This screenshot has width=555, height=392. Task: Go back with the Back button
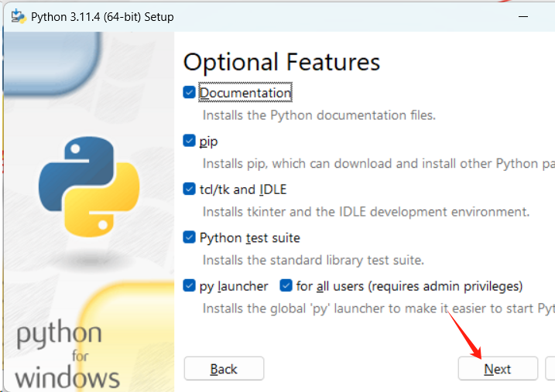tap(224, 369)
